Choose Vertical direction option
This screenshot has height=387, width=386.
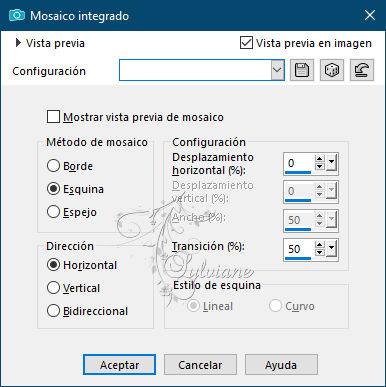click(x=53, y=288)
